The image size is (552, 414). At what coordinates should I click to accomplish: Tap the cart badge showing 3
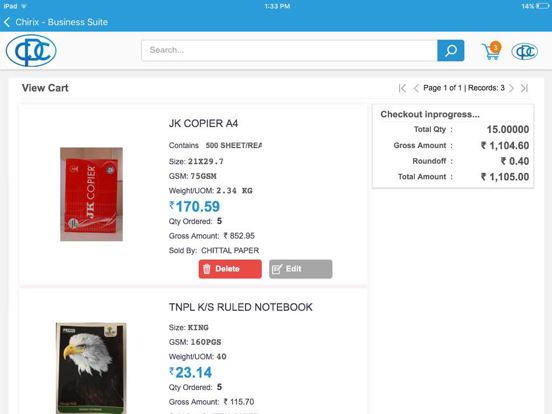point(495,47)
